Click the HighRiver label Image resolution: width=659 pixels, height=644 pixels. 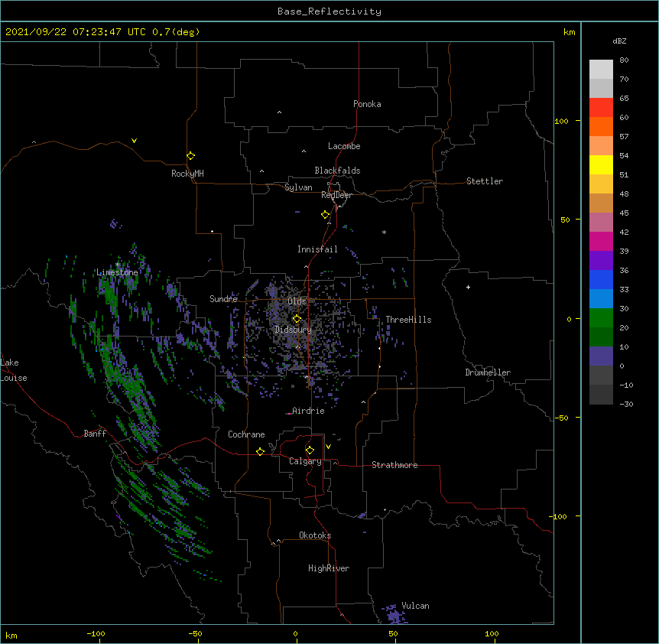[x=329, y=568]
